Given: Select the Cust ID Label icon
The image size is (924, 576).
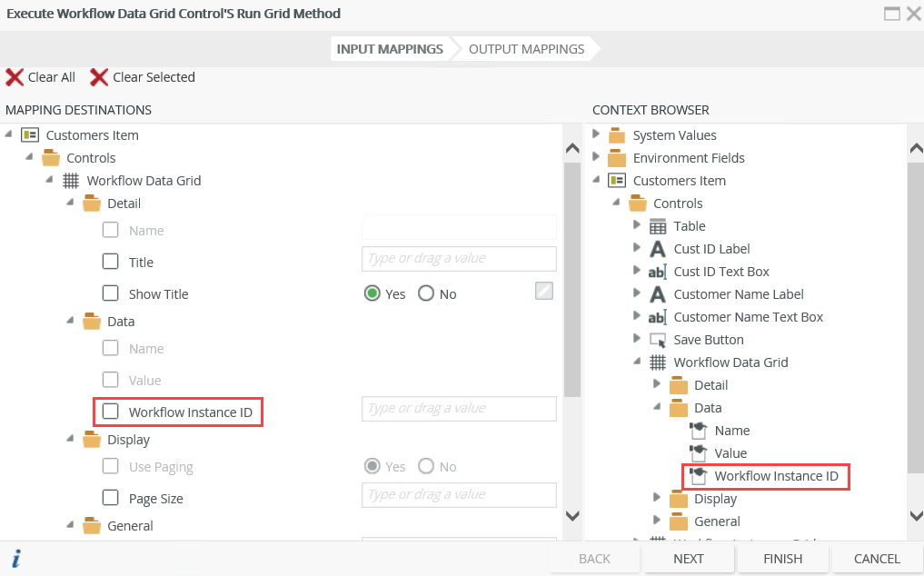Looking at the screenshot, I should coord(657,248).
